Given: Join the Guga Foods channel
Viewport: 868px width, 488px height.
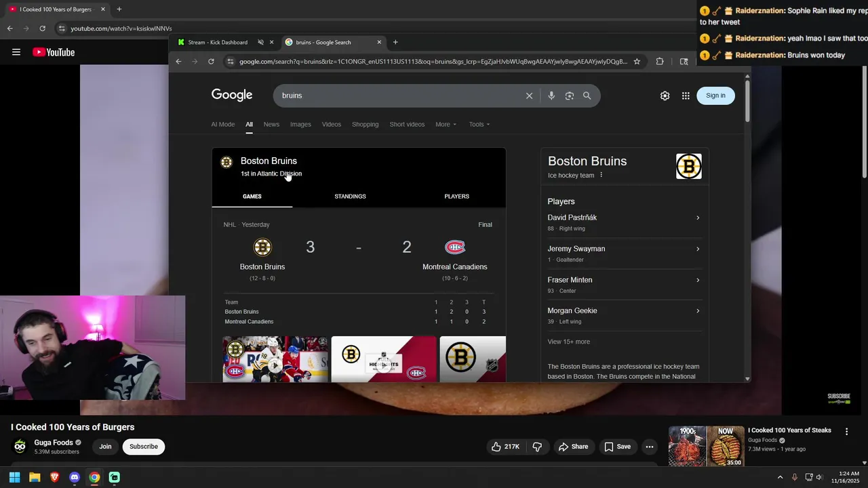Looking at the screenshot, I should click(105, 447).
